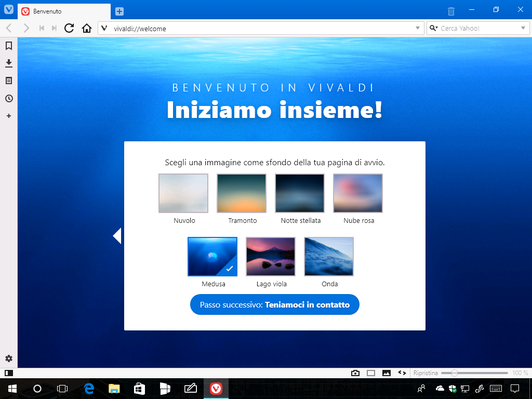Capture page with camera icon
532x399 pixels.
[x=355, y=373]
